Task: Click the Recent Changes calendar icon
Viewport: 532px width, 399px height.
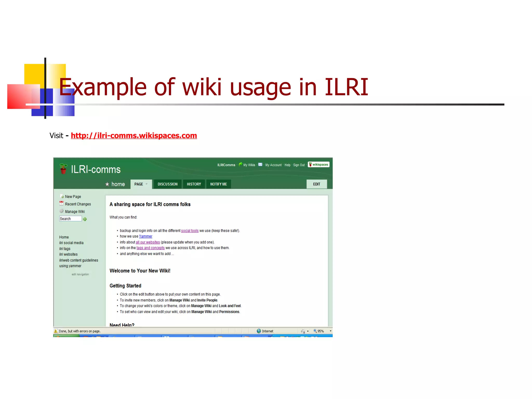Action: pos(61,204)
